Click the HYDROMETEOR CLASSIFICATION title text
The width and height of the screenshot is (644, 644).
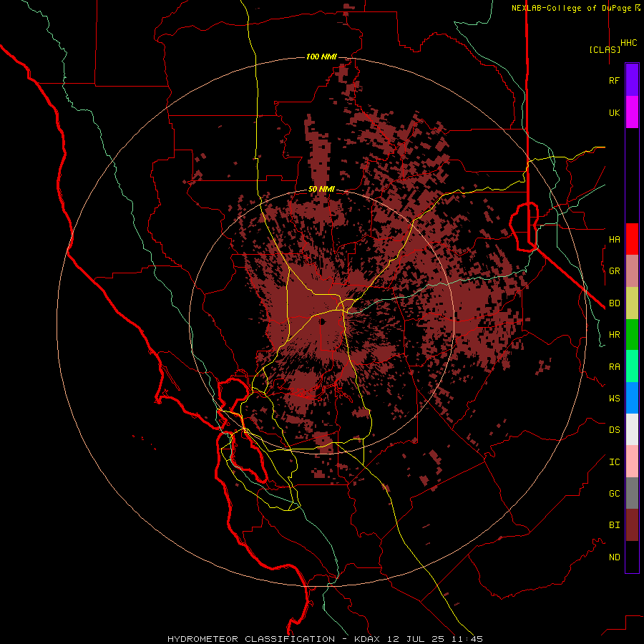(x=251, y=639)
